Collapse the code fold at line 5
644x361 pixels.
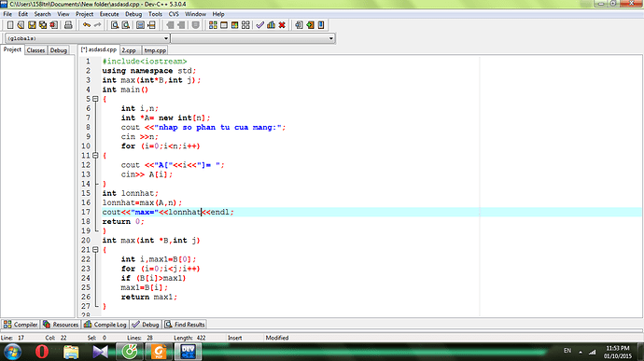click(95, 99)
